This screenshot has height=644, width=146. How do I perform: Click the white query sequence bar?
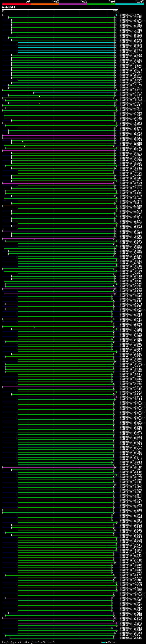click(60, 10)
